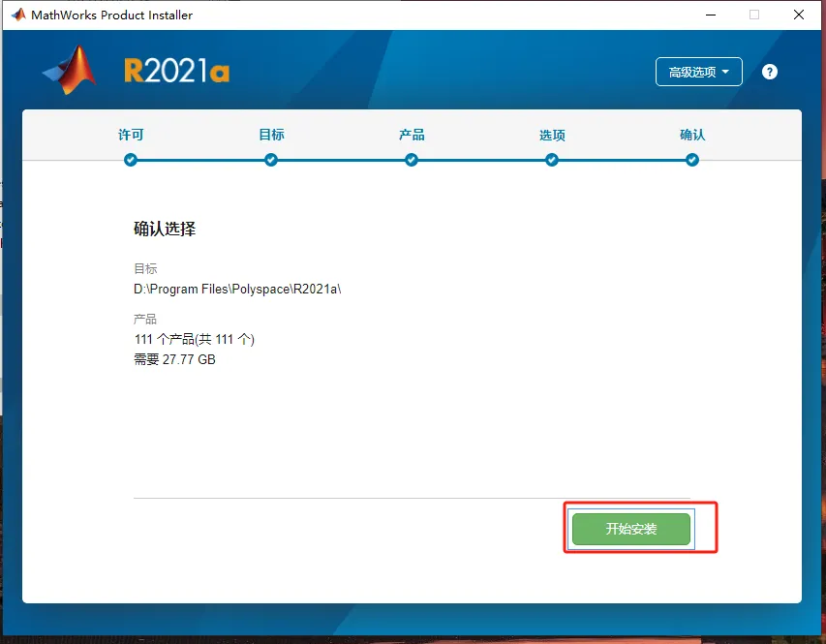The height and width of the screenshot is (644, 826).
Task: Click the 许可 step checkmark circle
Action: point(131,160)
